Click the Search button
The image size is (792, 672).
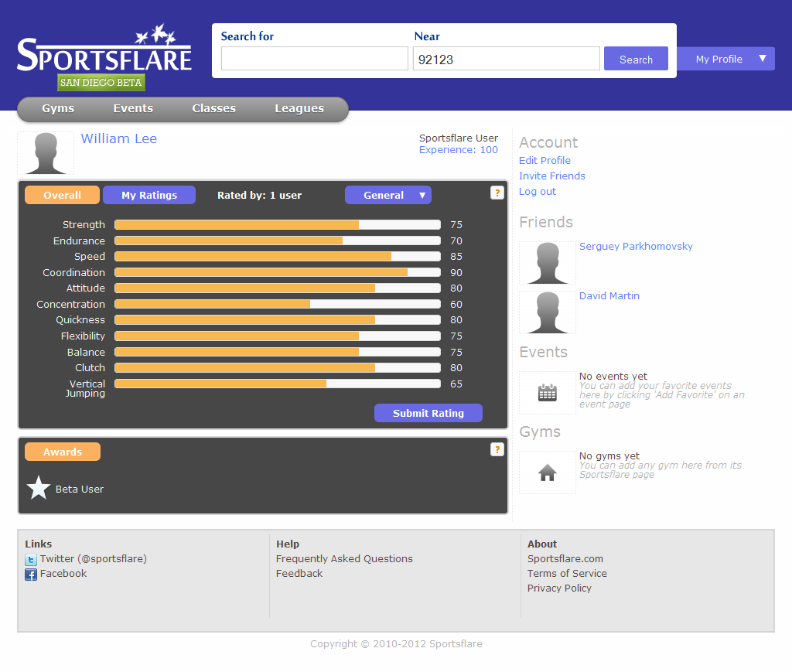636,59
